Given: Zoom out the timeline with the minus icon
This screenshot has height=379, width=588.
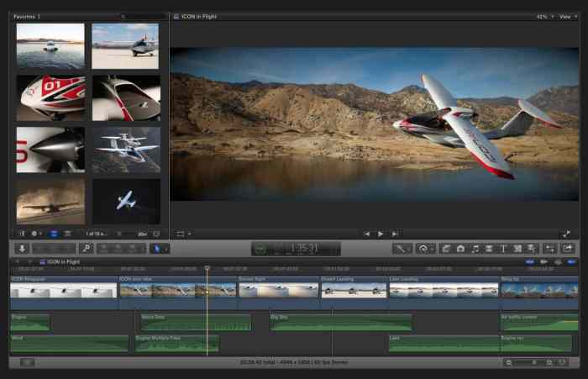Looking at the screenshot, I should point(508,362).
